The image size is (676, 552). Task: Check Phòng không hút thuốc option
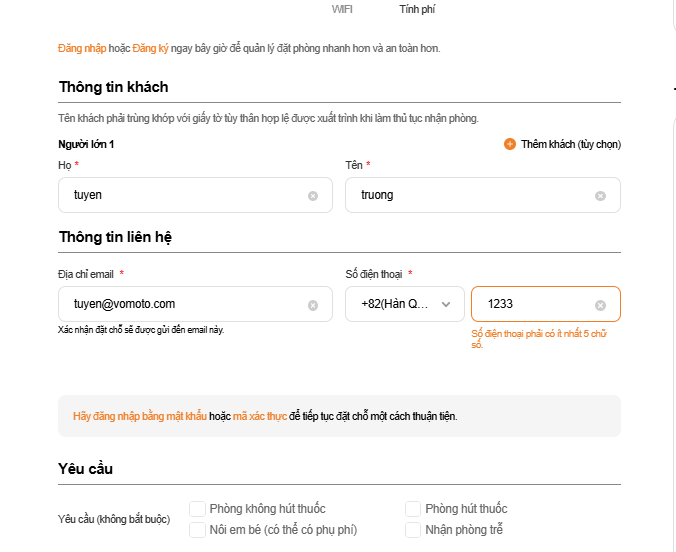point(198,509)
